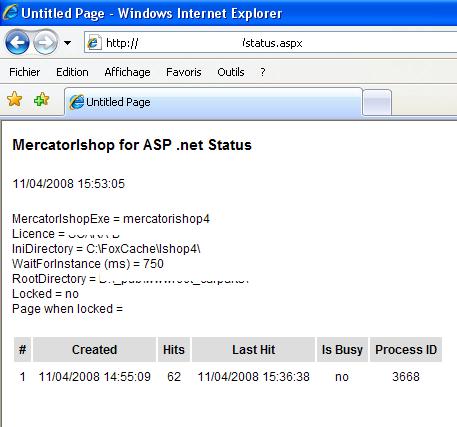Viewport: 457px width, 427px height.
Task: Click the Hits column header
Action: [174, 350]
